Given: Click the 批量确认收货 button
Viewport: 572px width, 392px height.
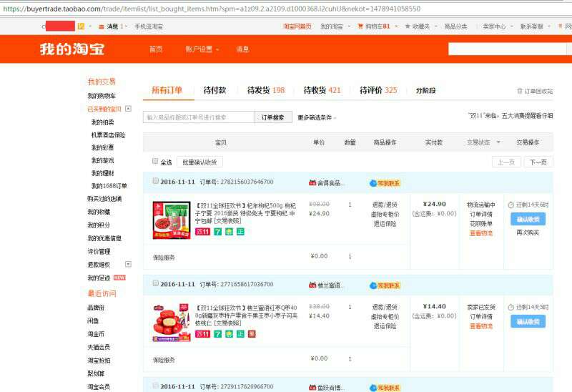Looking at the screenshot, I should pos(199,162).
